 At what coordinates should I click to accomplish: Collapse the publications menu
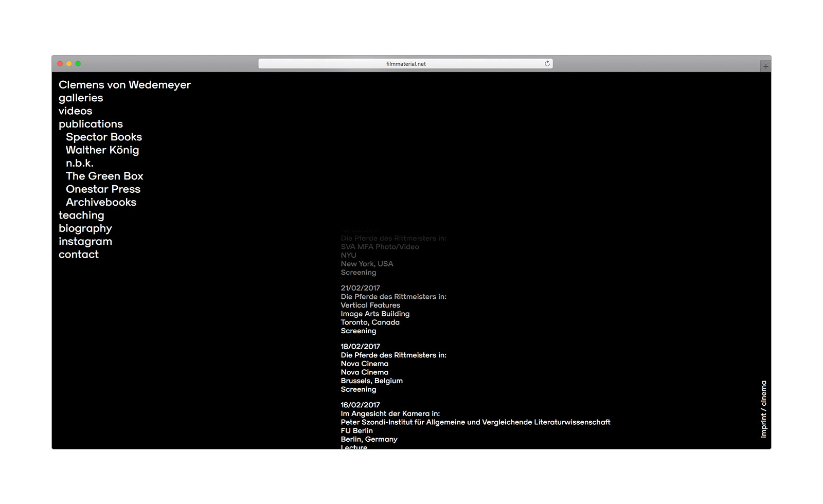91,124
